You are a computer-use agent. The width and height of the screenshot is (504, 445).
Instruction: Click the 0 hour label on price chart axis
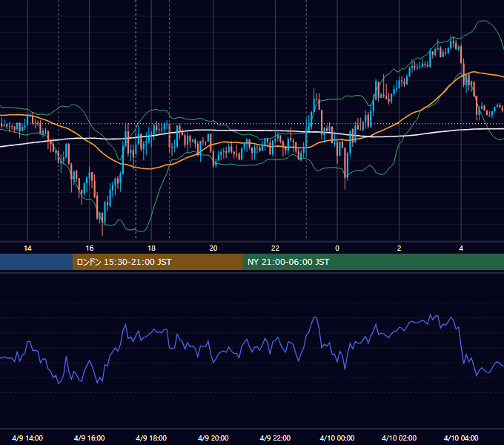pyautogui.click(x=337, y=248)
